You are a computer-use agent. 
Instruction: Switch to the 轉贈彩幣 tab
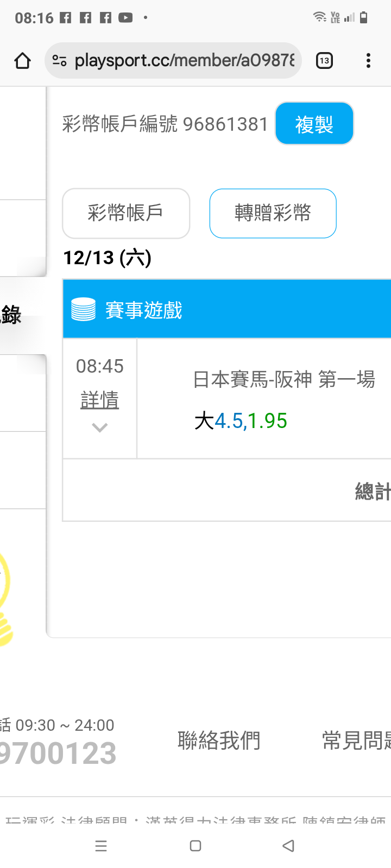pos(273,213)
